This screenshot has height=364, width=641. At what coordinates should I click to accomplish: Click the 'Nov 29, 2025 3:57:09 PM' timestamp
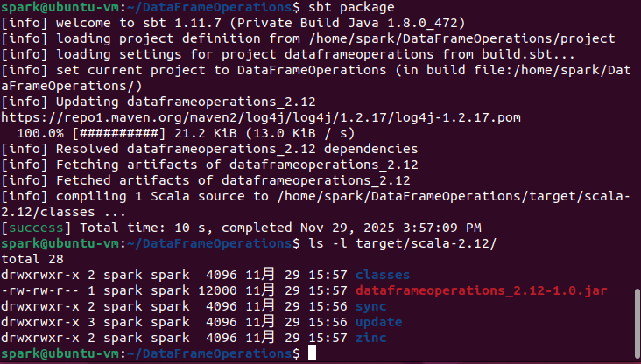tap(391, 227)
